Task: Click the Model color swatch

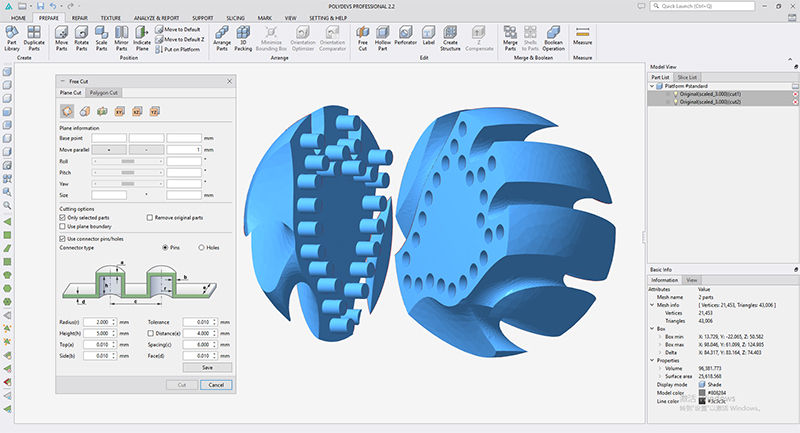Action: coord(702,393)
